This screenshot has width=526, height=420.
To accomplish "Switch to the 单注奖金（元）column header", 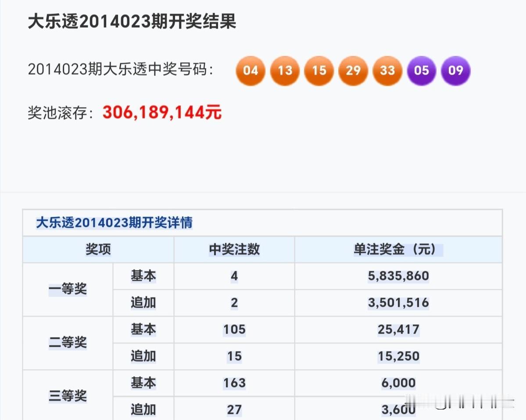I will (397, 249).
